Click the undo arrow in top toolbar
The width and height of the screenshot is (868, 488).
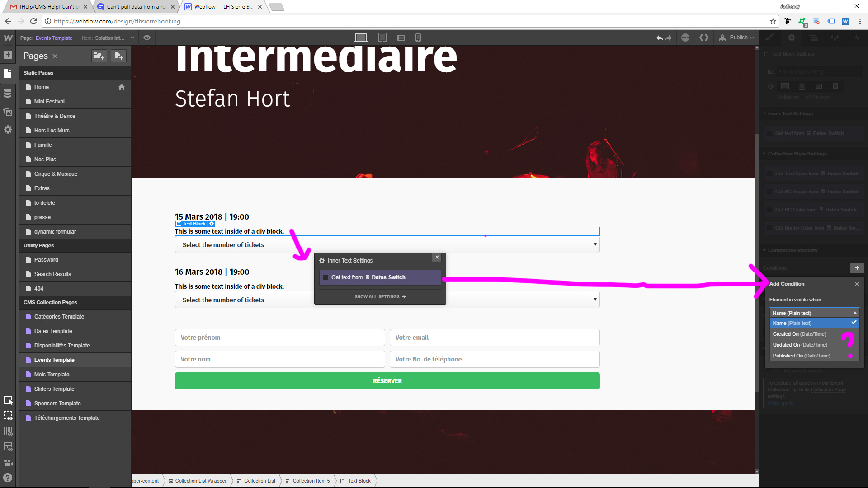pyautogui.click(x=660, y=38)
